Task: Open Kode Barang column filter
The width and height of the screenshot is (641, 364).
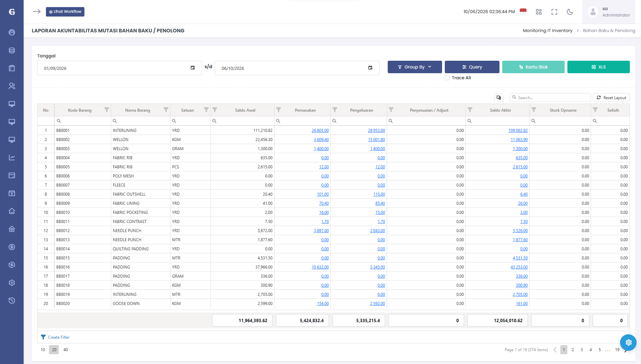Action: click(x=107, y=110)
